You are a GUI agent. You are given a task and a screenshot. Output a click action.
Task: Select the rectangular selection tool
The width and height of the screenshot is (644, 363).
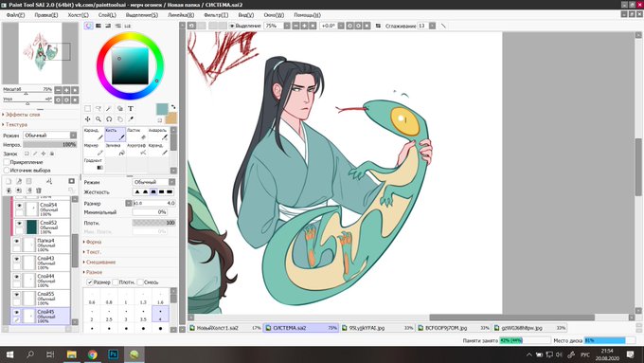(x=87, y=109)
